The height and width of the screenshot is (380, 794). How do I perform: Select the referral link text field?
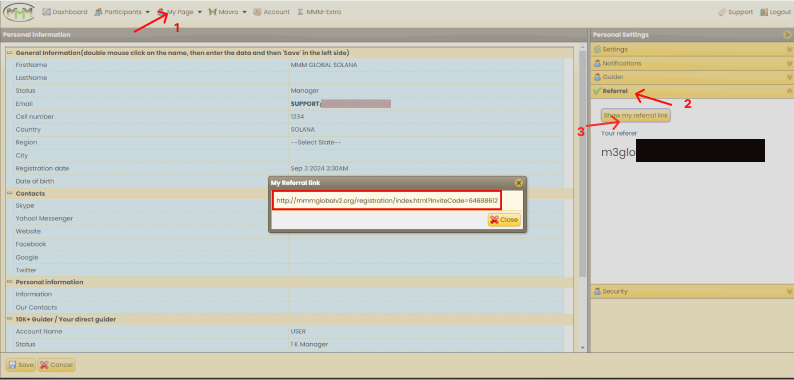click(x=387, y=201)
